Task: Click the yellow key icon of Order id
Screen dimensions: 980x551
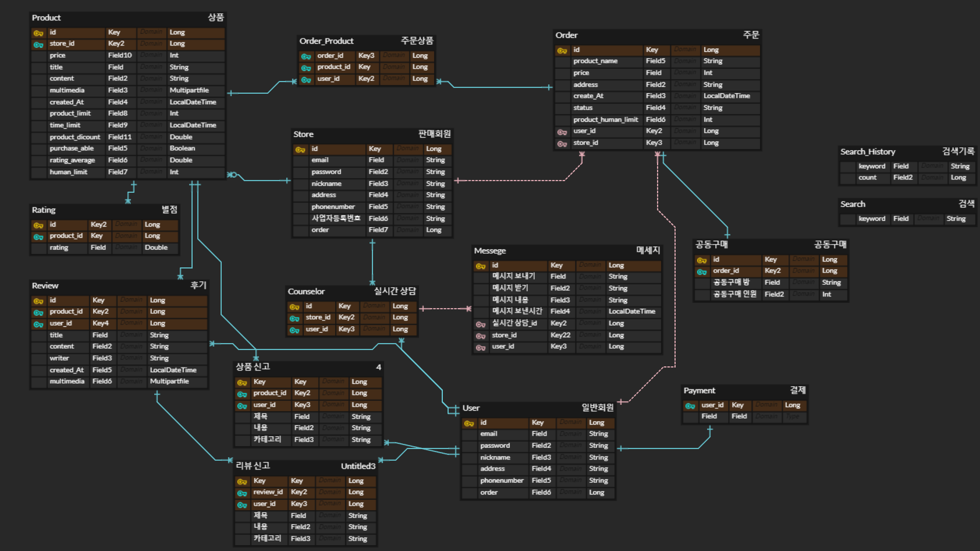Action: [x=562, y=51]
